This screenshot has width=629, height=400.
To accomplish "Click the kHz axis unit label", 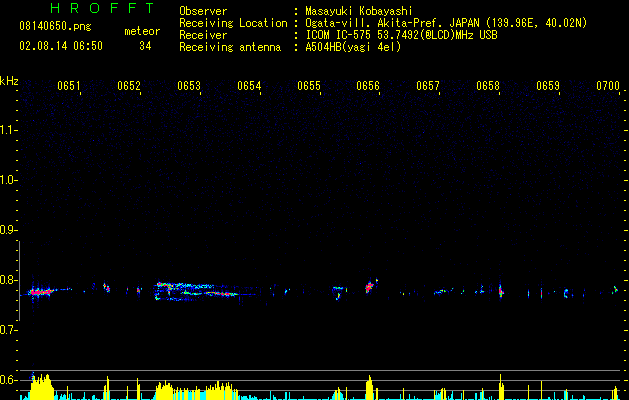I will coord(9,81).
